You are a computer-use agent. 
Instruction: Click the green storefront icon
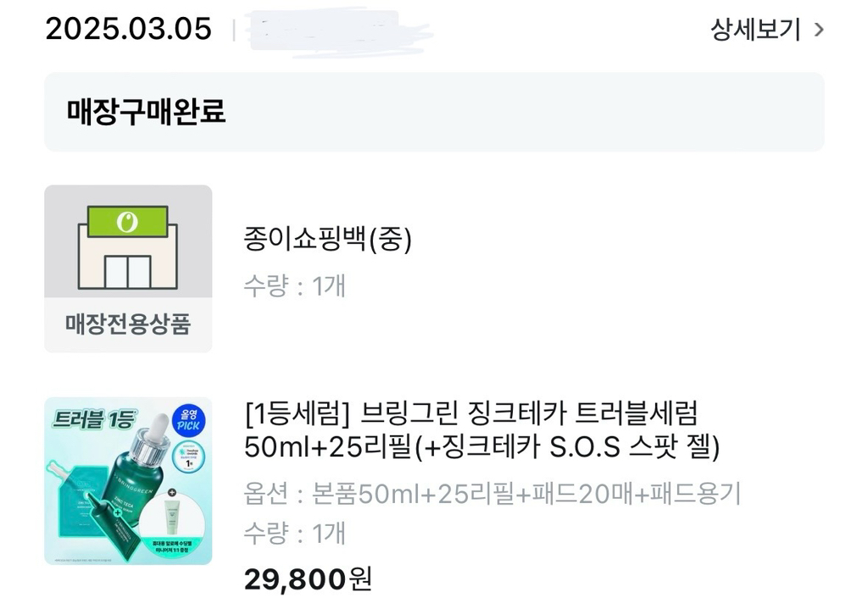pos(127,245)
